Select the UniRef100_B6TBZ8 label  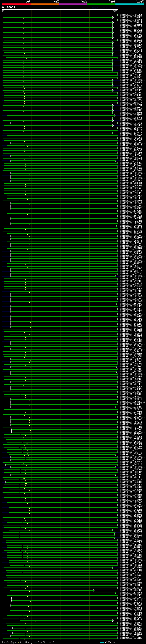(x=131, y=120)
